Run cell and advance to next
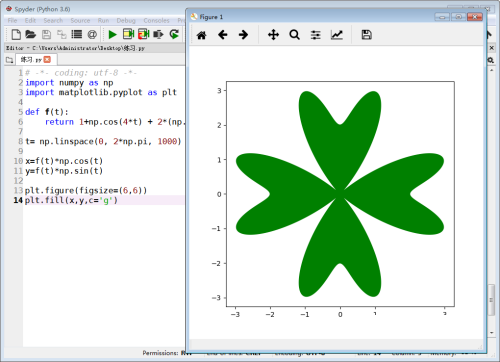Viewport: 500px width, 362px height. [x=144, y=34]
